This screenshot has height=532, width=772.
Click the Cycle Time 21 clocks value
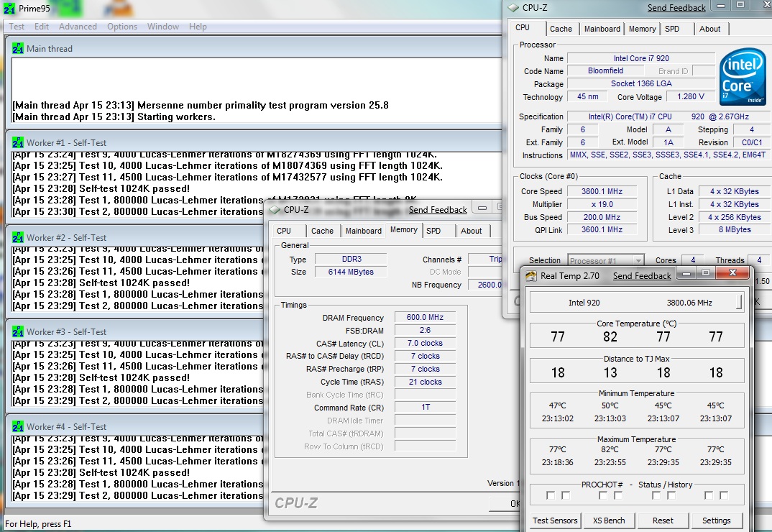pos(425,382)
